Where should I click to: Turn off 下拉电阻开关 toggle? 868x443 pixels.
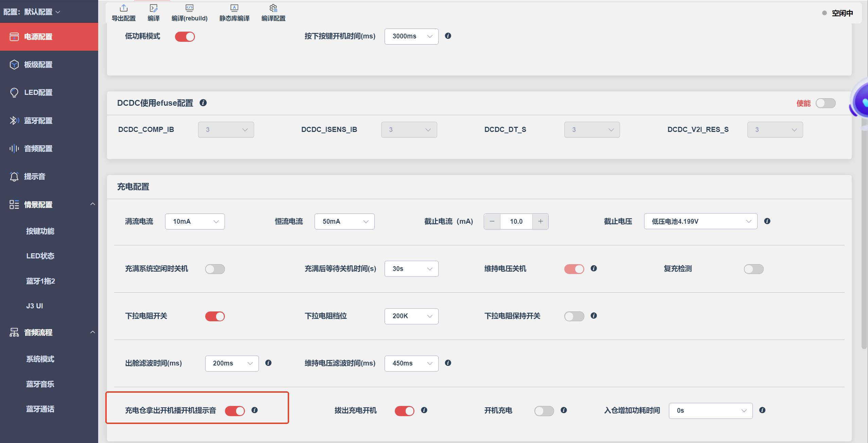tap(215, 316)
